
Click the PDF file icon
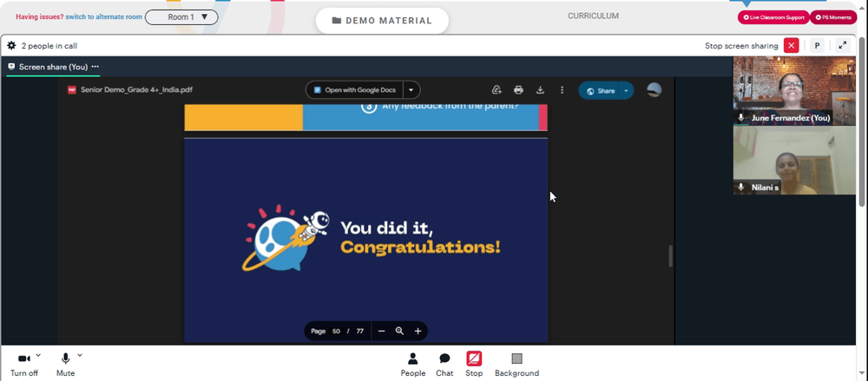[72, 89]
